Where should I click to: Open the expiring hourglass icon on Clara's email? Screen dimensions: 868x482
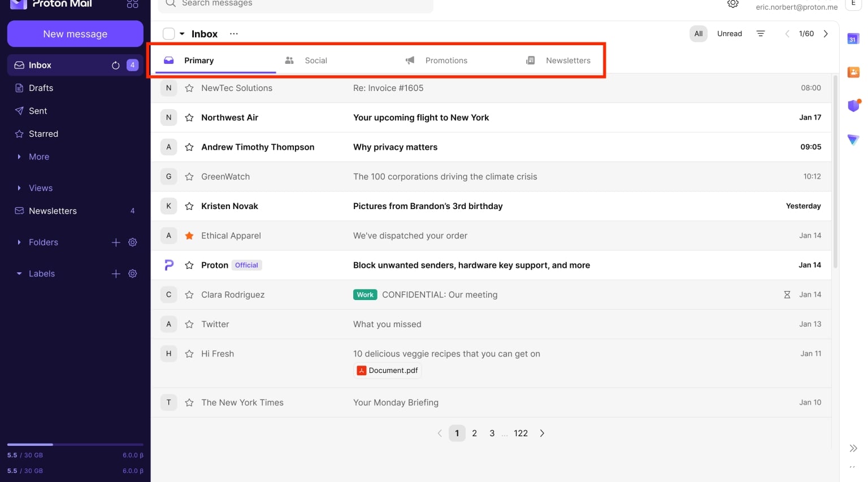click(x=787, y=295)
